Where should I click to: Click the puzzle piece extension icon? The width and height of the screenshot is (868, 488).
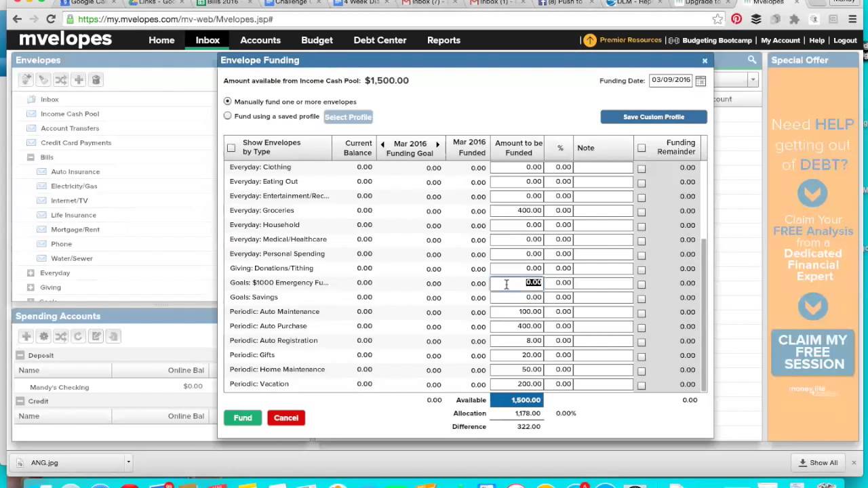pyautogui.click(x=795, y=19)
